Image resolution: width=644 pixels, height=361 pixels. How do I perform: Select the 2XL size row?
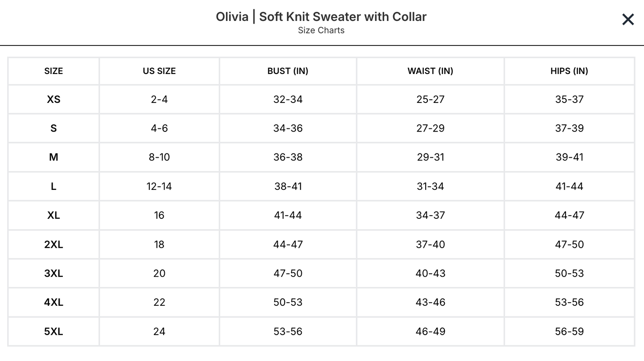(53, 244)
